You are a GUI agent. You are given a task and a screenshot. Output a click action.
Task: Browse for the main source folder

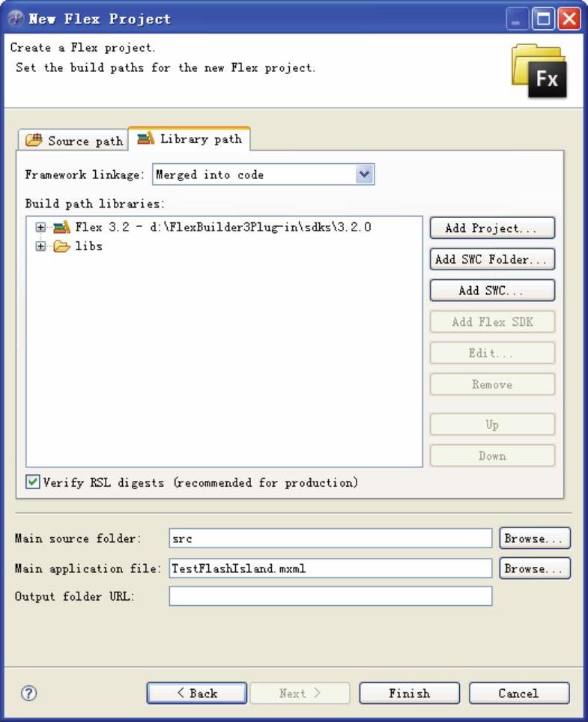point(535,539)
